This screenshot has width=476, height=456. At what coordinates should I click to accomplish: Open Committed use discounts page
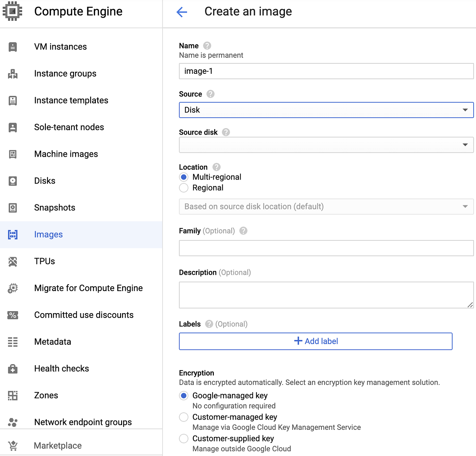[x=81, y=315]
